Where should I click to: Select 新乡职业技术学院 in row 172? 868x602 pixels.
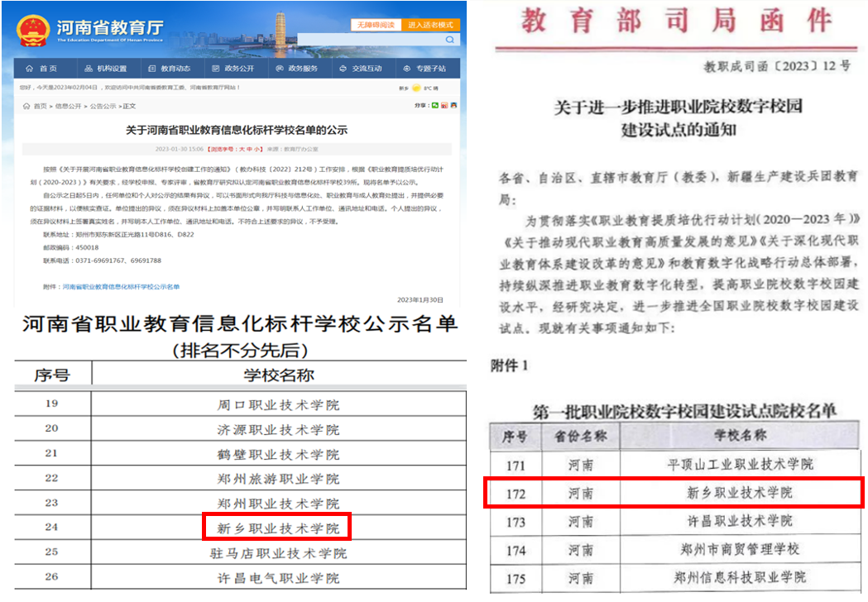tap(740, 493)
